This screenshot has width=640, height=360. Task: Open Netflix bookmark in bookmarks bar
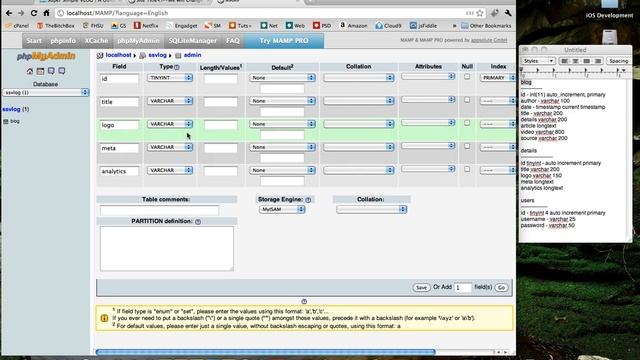[146, 26]
